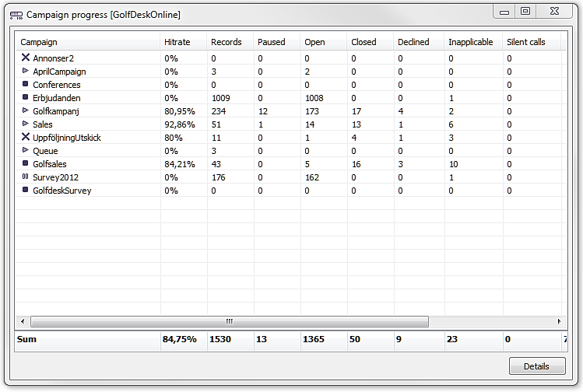Click the X icon beside UppföljningUtskick
The width and height of the screenshot is (583, 392).
pos(25,137)
